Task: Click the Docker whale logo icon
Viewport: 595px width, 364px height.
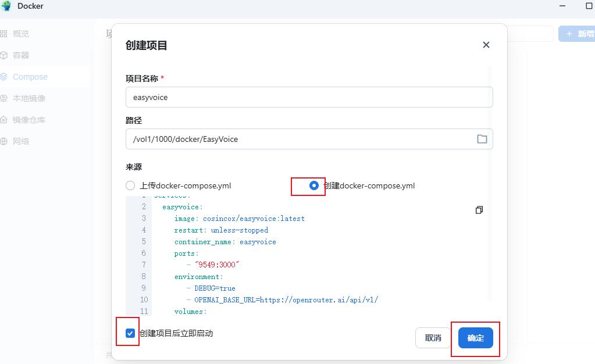Action: click(6, 6)
